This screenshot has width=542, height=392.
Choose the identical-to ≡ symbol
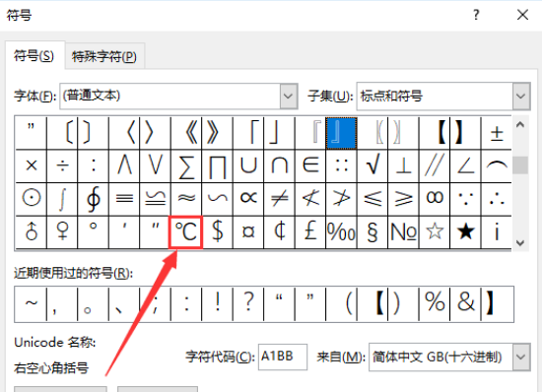[x=124, y=199]
